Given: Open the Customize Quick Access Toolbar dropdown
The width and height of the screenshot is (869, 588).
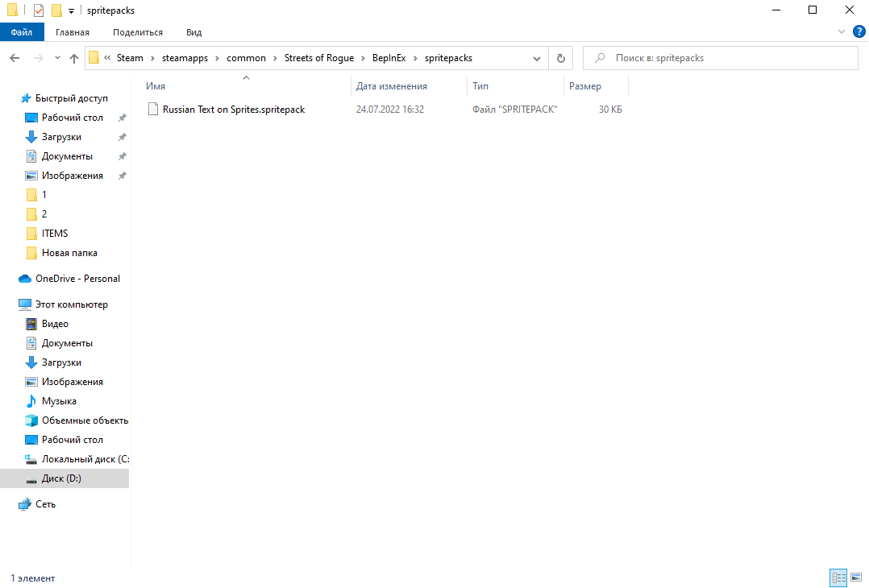Looking at the screenshot, I should point(71,10).
